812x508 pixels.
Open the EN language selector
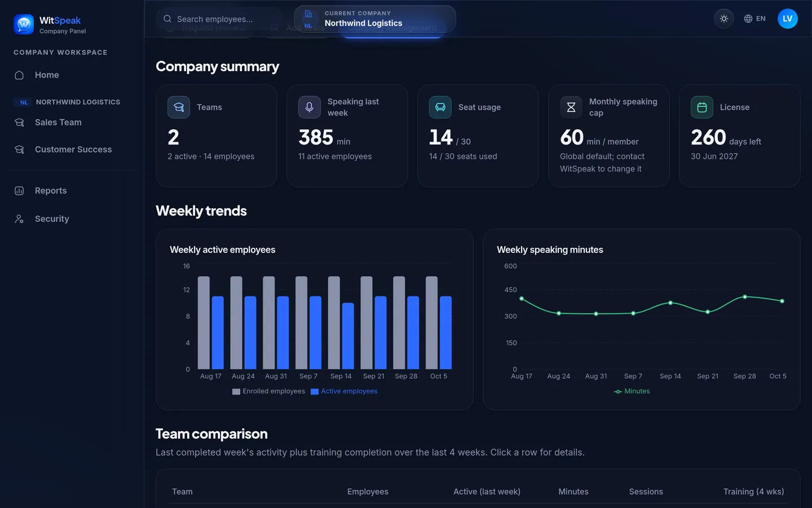tap(754, 19)
